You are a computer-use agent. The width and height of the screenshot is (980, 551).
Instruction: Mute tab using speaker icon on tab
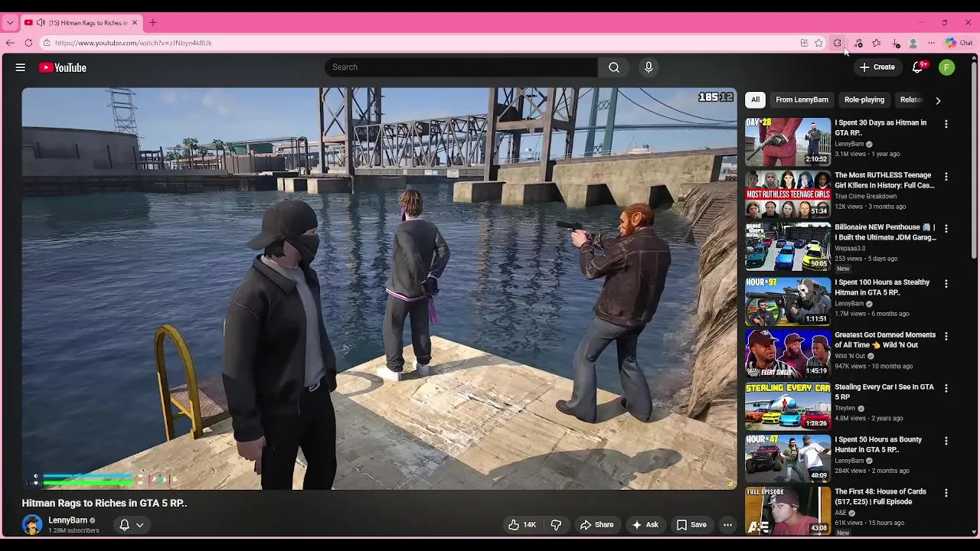(x=41, y=23)
